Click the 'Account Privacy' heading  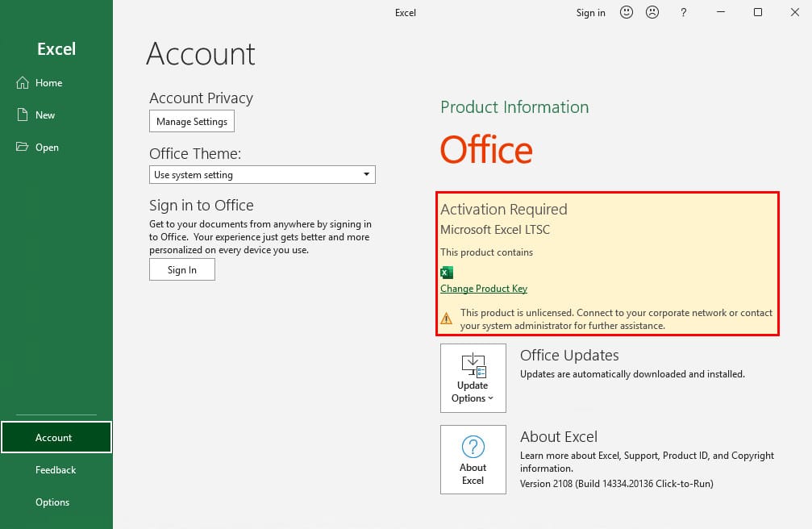click(x=201, y=98)
